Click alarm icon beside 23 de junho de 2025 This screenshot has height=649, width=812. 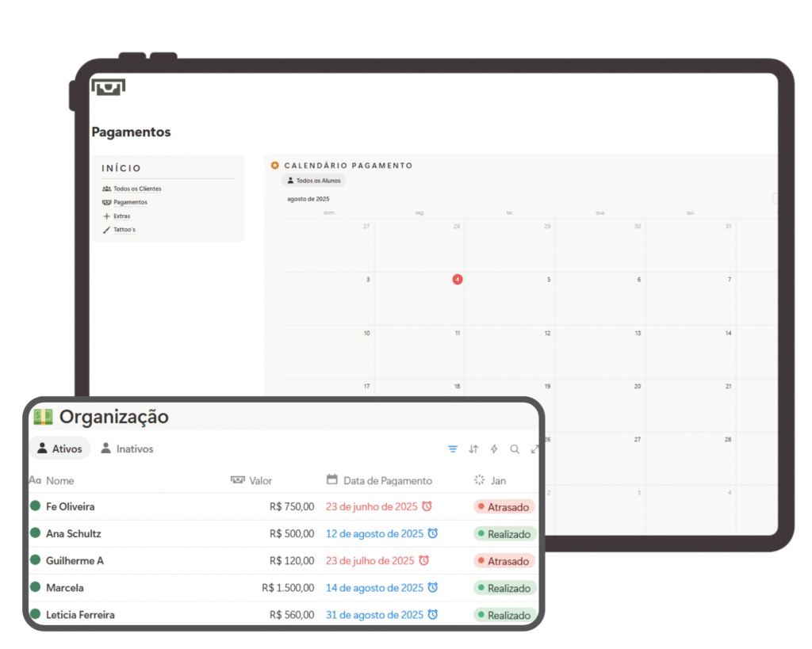427,506
